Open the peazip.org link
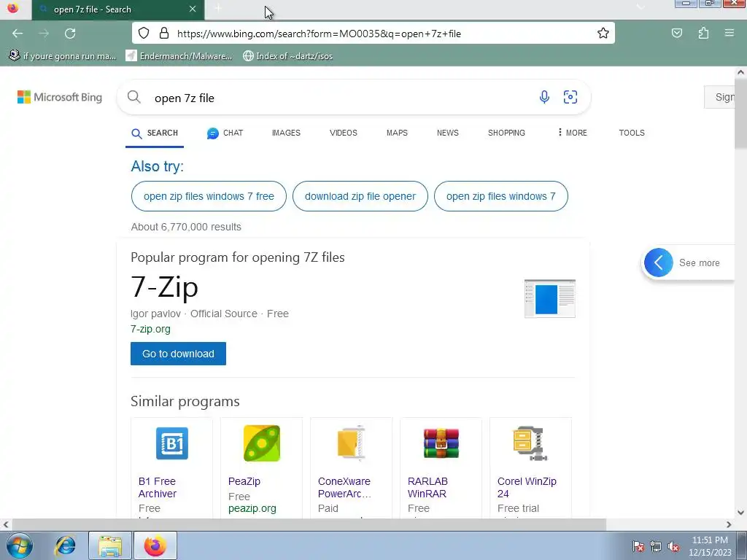This screenshot has height=560, width=747. click(252, 508)
